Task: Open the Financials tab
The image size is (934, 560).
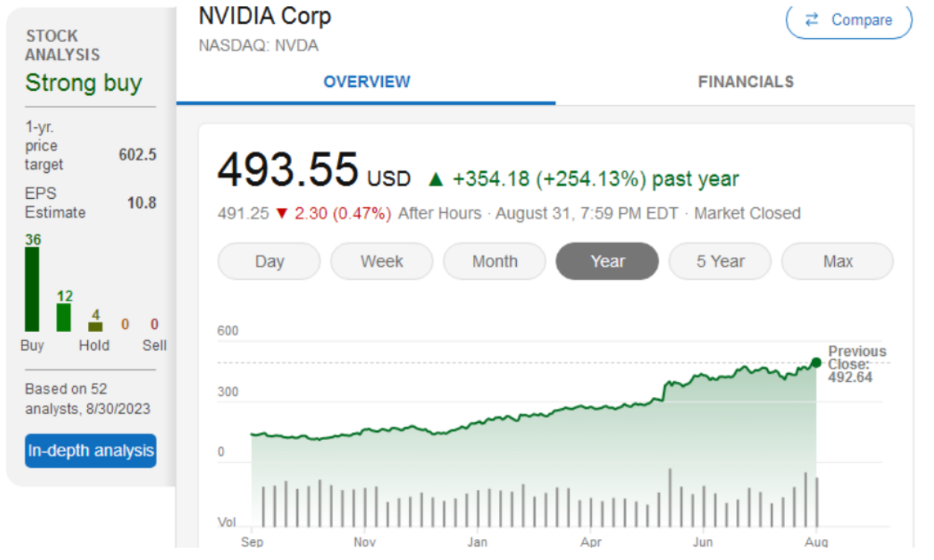Action: 746,82
